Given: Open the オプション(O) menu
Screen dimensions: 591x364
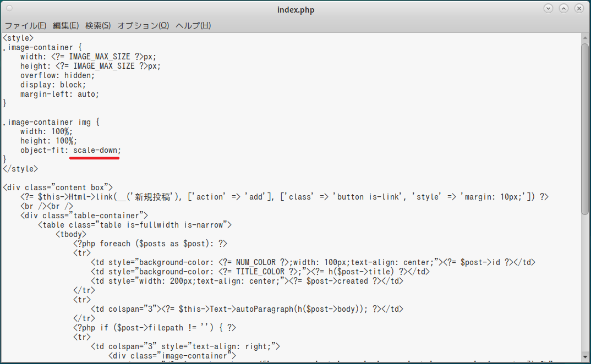Looking at the screenshot, I should [143, 26].
